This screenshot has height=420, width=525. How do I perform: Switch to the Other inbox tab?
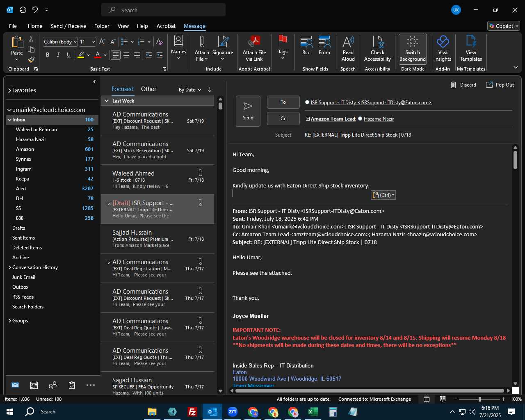[148, 89]
